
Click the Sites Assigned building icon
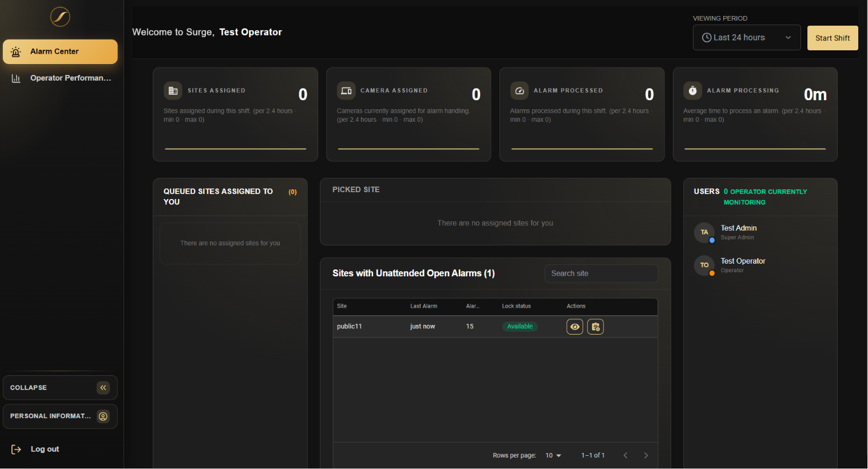[x=173, y=90]
